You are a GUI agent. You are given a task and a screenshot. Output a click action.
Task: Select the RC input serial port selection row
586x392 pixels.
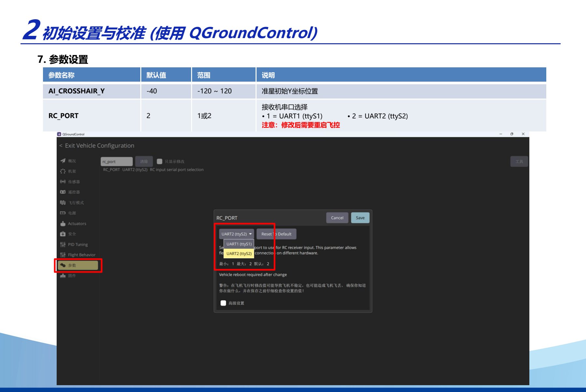[153, 169]
